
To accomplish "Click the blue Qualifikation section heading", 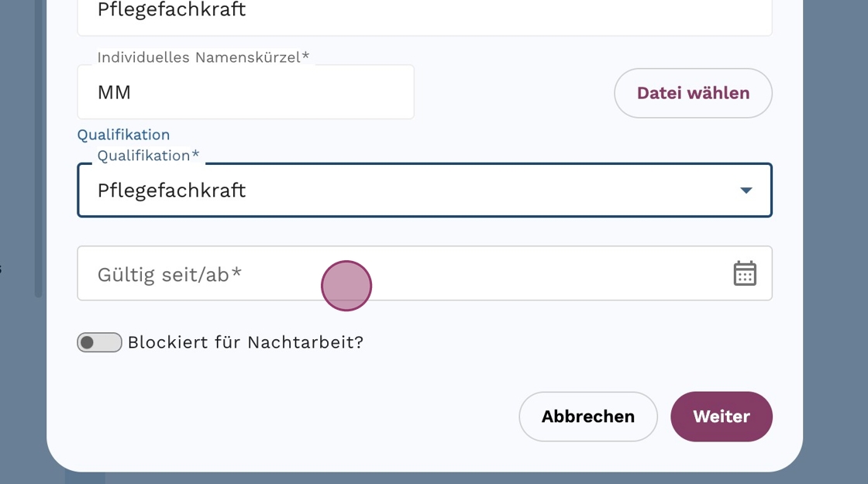I will (123, 135).
